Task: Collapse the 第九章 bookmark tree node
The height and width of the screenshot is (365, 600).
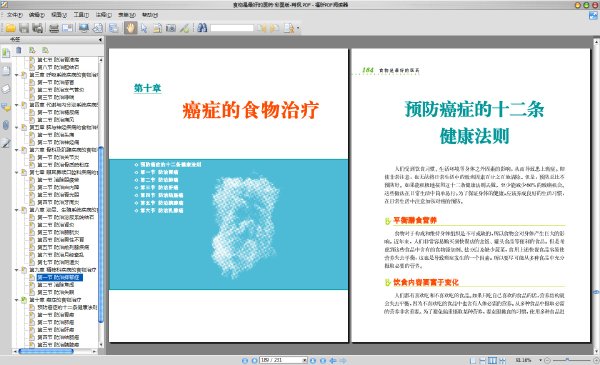Action: pyautogui.click(x=16, y=270)
